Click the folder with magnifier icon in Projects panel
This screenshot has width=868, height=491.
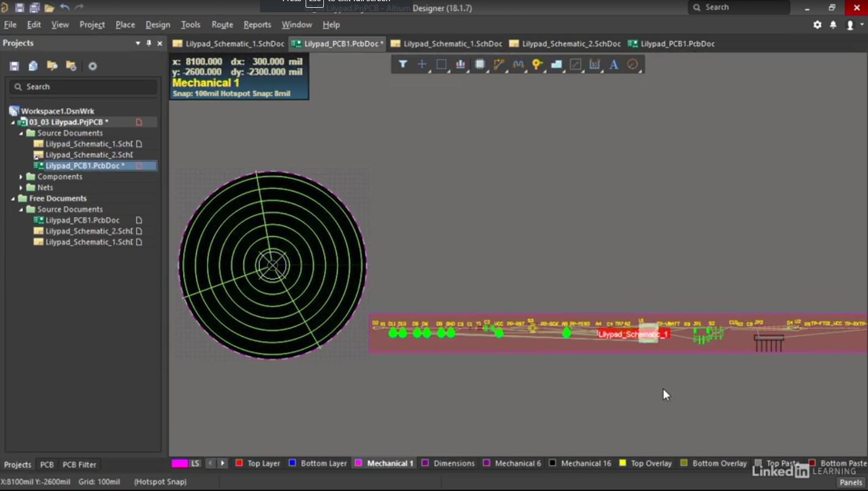pos(52,66)
